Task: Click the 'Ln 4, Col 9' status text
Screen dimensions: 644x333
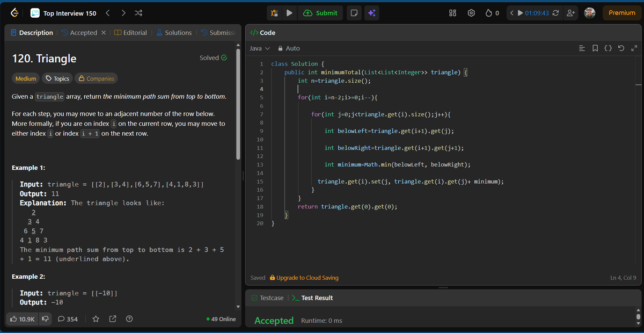Action: (623, 278)
